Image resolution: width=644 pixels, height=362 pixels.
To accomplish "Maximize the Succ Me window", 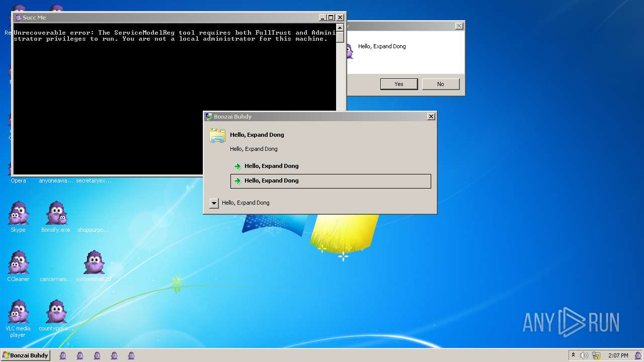I will (x=331, y=18).
